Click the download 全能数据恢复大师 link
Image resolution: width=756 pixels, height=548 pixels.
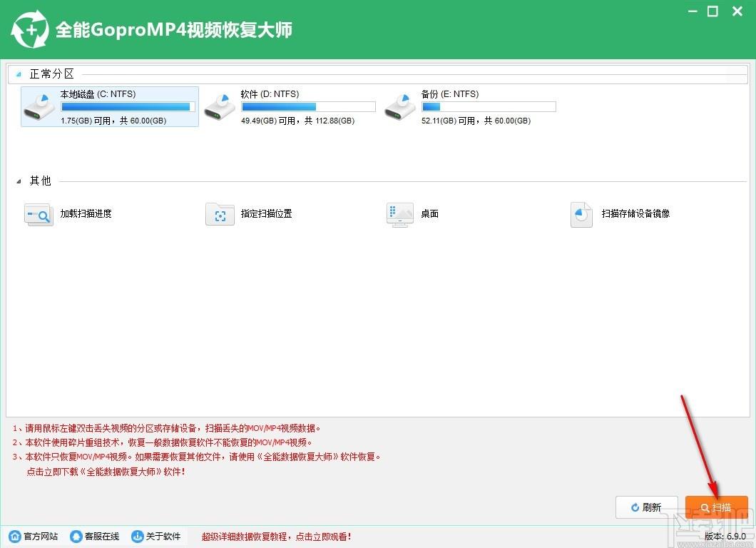pos(106,472)
